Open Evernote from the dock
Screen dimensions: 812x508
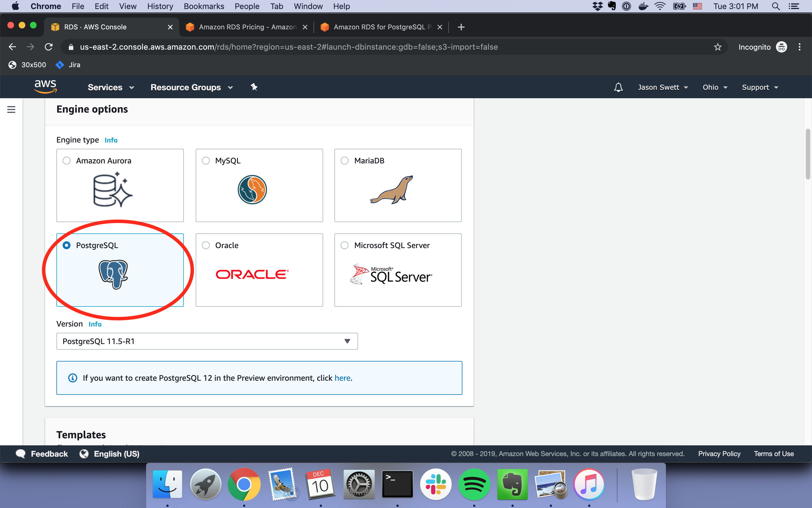(x=512, y=484)
